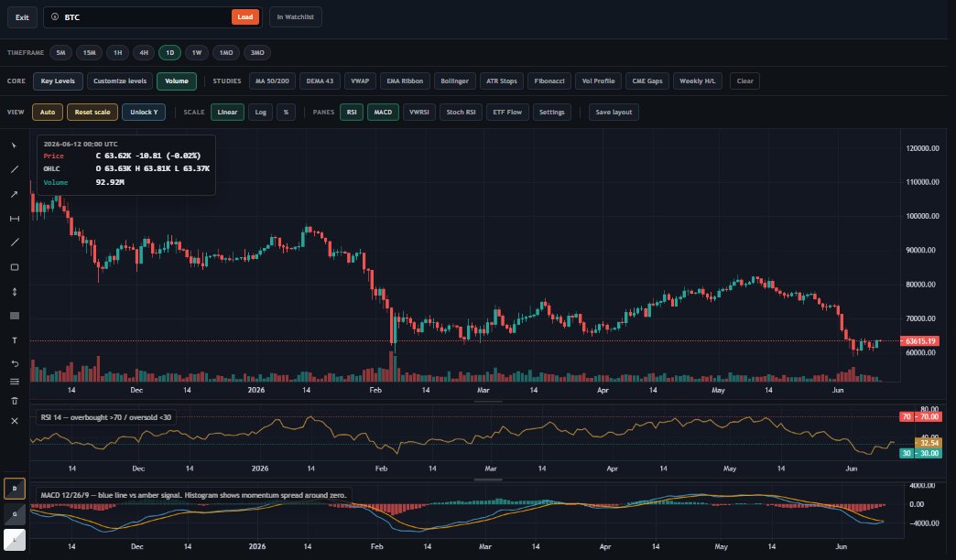
Task: Click the 63615.19 current price label
Action: point(920,341)
